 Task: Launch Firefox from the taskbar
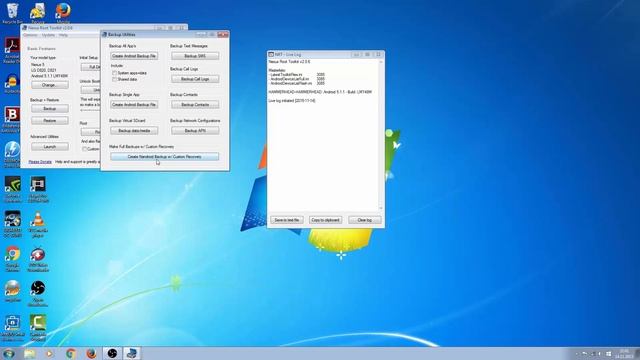[x=91, y=353]
